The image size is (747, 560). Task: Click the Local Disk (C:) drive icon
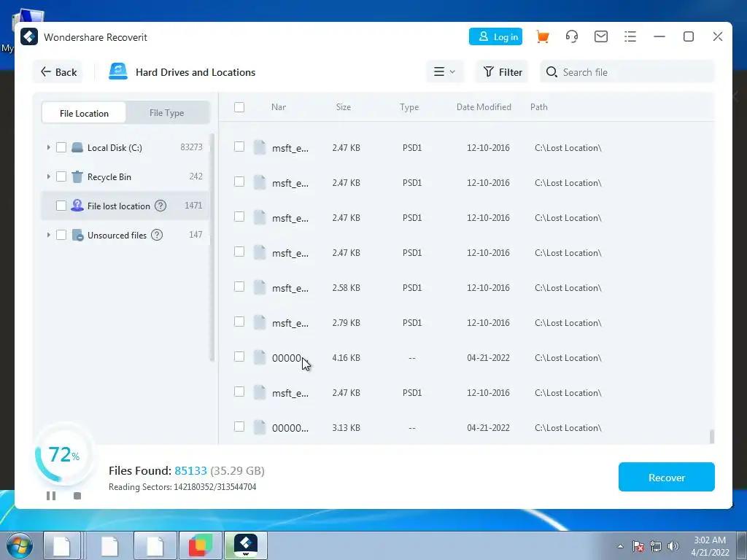77,147
